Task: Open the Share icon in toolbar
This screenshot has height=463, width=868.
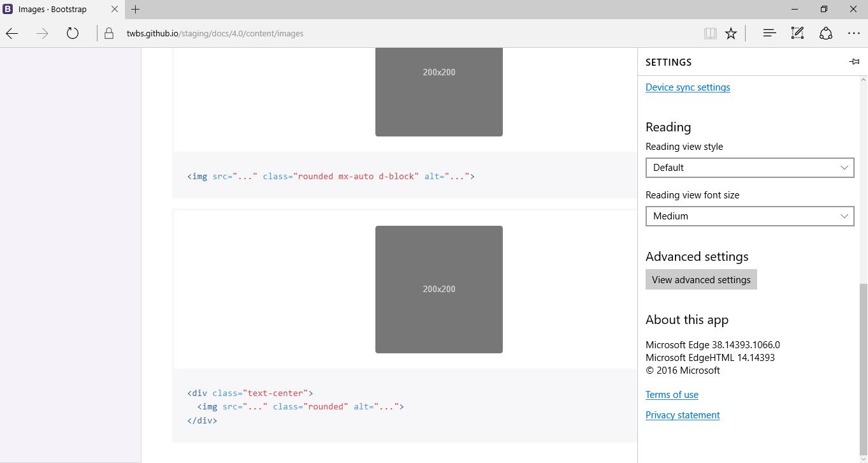Action: point(826,33)
